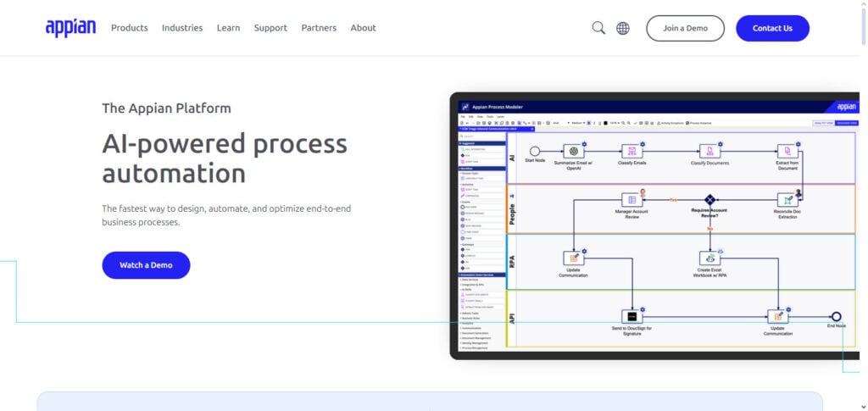The width and height of the screenshot is (868, 411).
Task: Open the globe language selector
Action: (623, 28)
